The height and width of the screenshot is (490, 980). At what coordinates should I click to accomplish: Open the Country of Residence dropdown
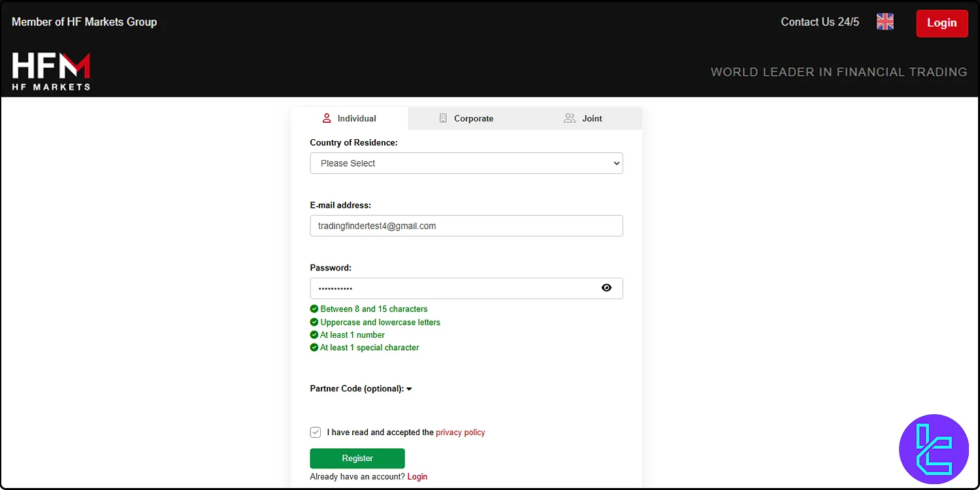[466, 163]
